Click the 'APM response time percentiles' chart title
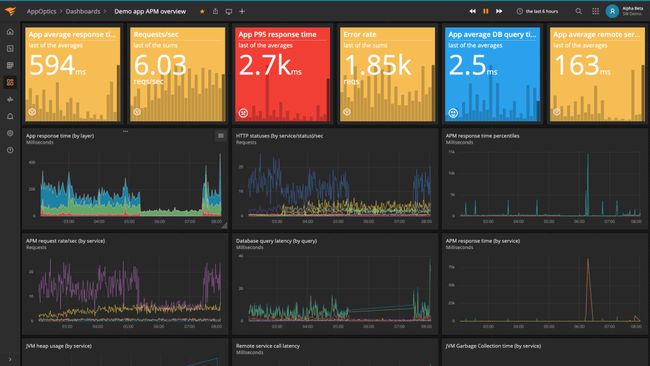This screenshot has height=366, width=650. [483, 136]
